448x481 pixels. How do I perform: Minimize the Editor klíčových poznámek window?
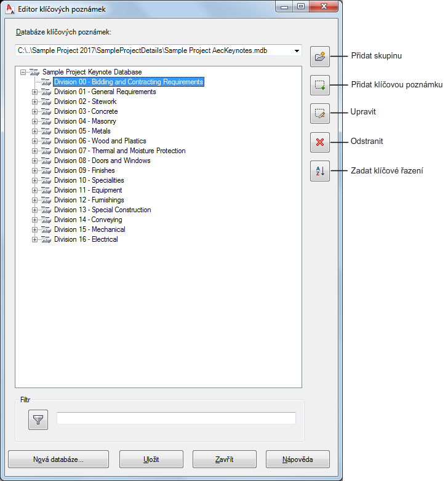click(x=284, y=6)
